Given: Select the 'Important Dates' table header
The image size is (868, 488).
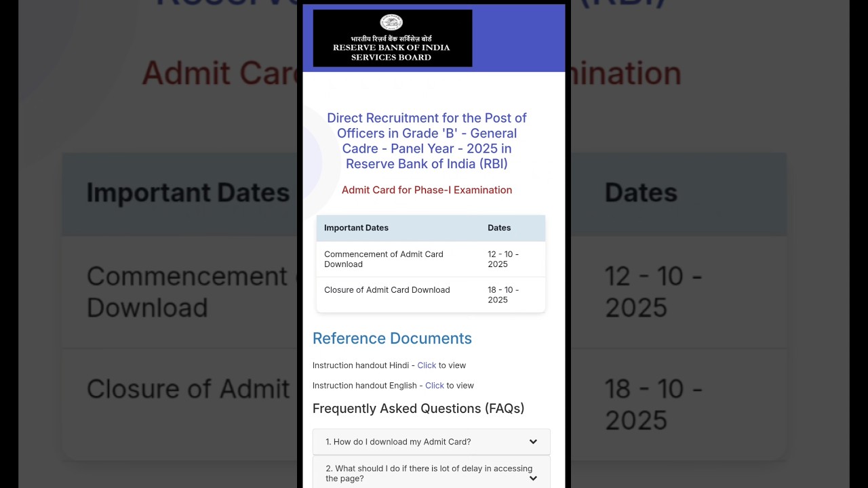Looking at the screenshot, I should (356, 228).
